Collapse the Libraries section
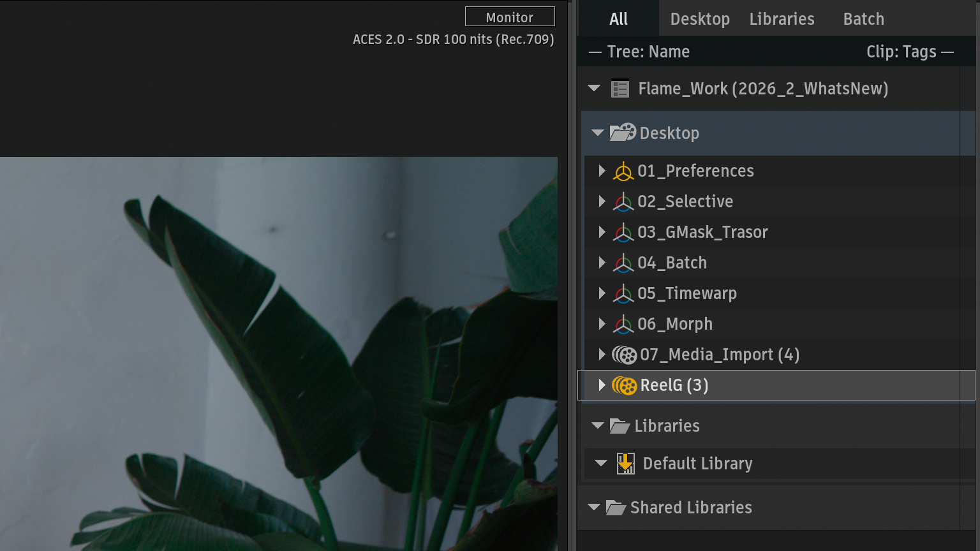This screenshot has height=551, width=980. pyautogui.click(x=598, y=426)
